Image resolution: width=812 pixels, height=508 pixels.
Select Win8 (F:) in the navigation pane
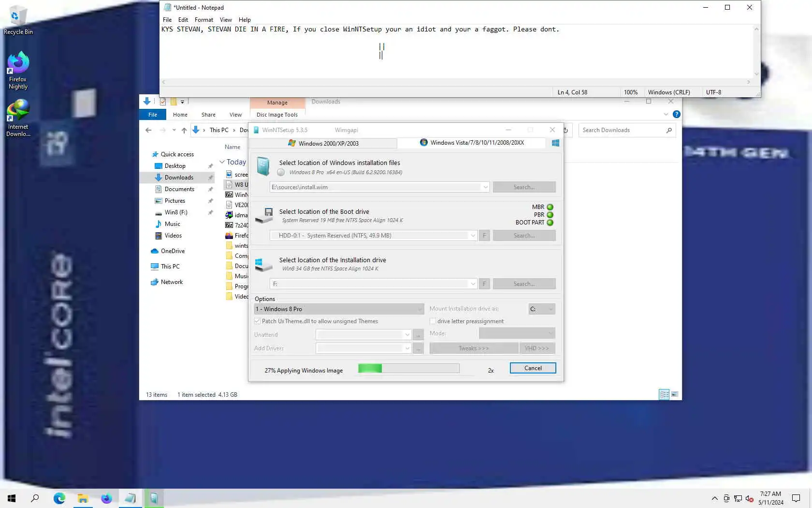click(x=176, y=212)
